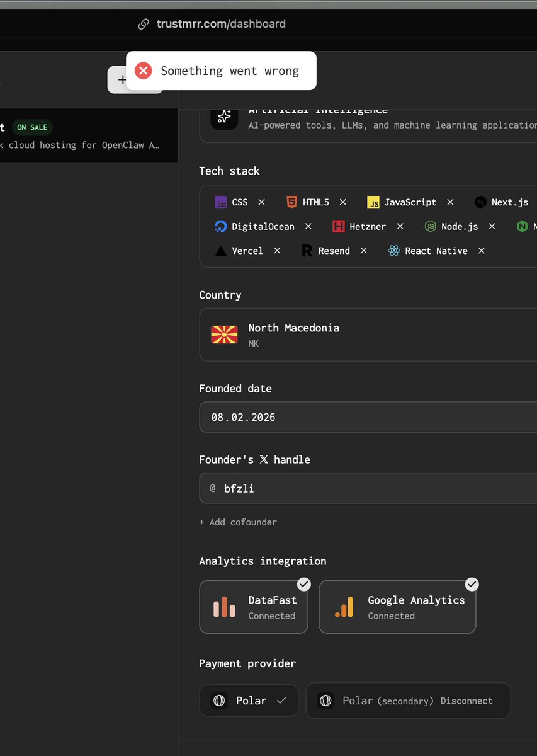
Task: Click the Founder's X handle field
Action: [368, 488]
